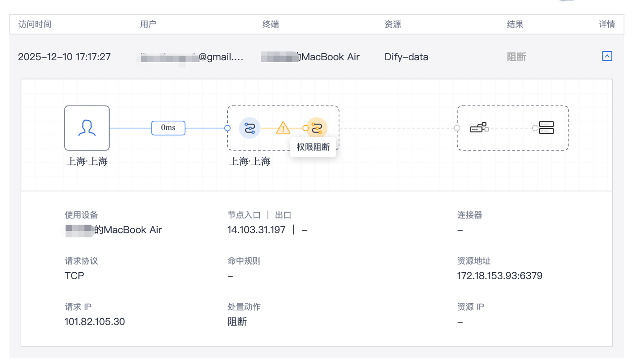Click the 资源 column header

point(393,24)
